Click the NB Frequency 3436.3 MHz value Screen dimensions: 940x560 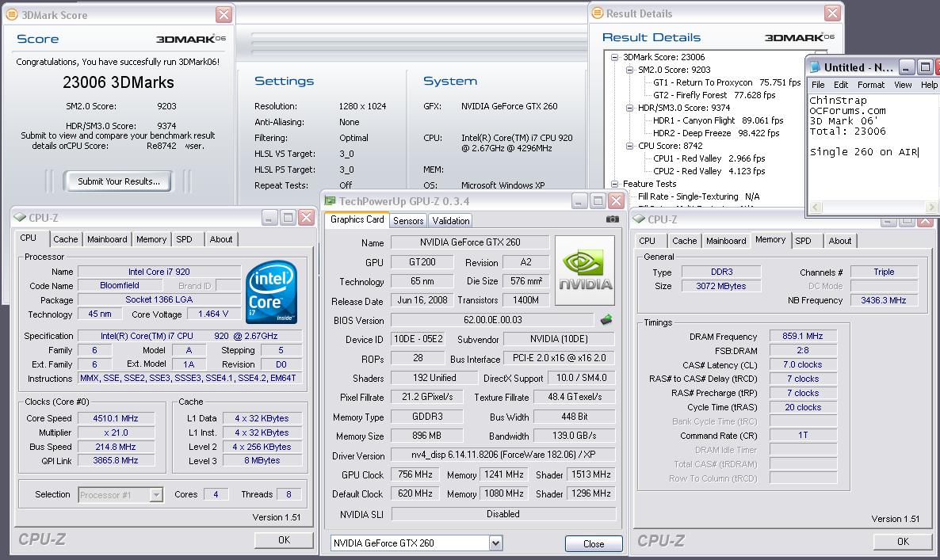click(884, 300)
